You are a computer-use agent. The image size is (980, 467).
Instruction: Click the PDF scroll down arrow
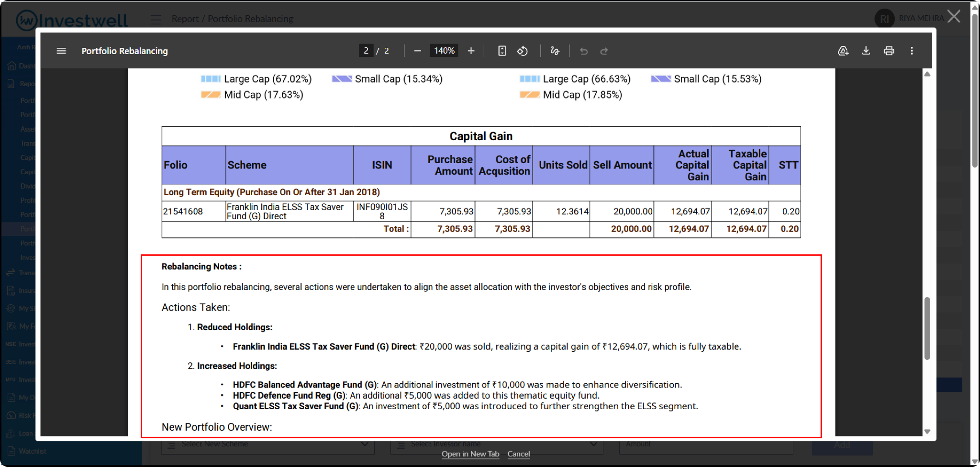927,432
